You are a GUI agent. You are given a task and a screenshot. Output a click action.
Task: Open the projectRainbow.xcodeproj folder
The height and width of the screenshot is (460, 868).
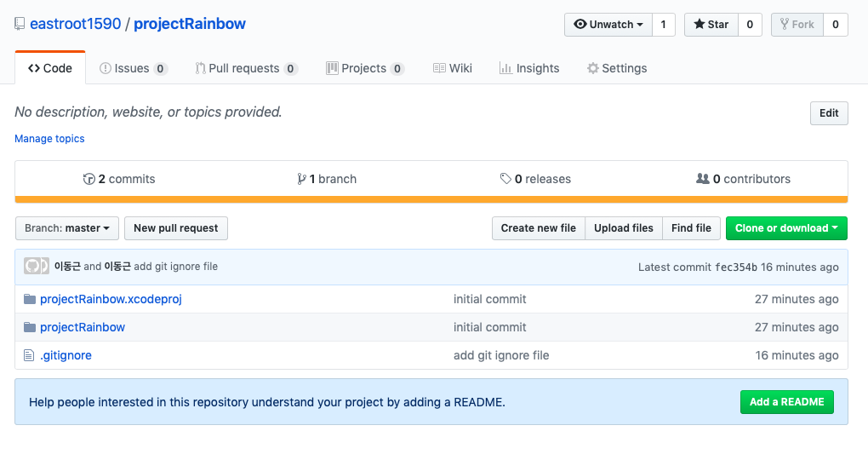click(111, 299)
